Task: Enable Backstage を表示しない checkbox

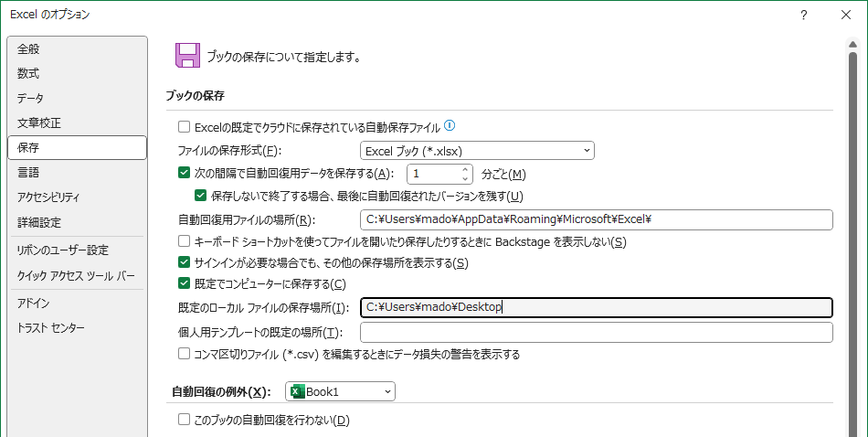Action: pos(184,241)
